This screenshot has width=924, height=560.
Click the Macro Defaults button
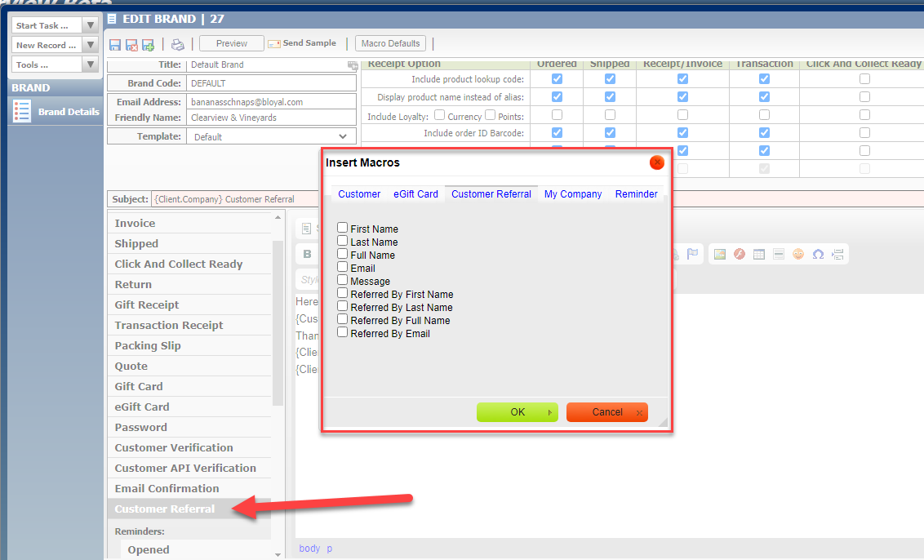390,43
